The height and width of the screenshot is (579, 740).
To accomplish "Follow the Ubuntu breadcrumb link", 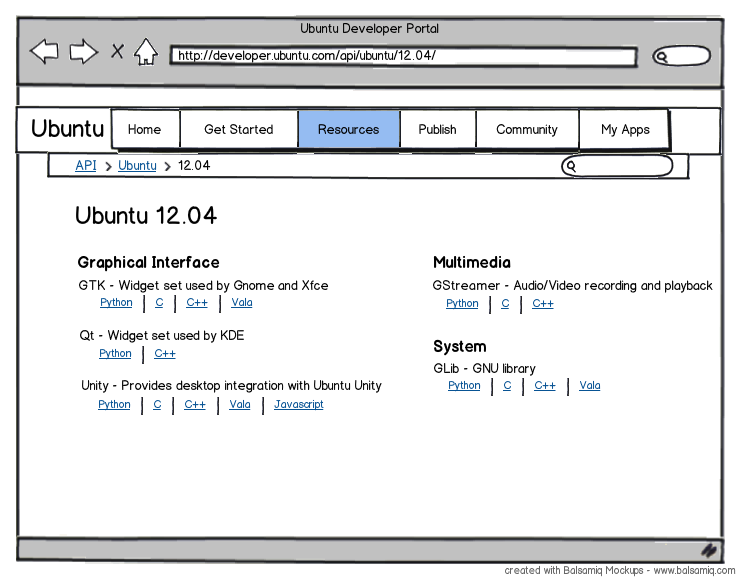I will (137, 165).
